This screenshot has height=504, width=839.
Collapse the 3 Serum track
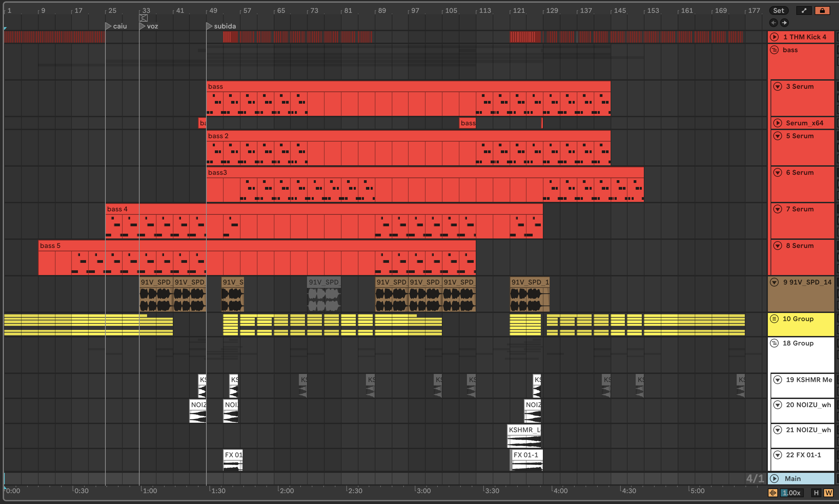[778, 87]
